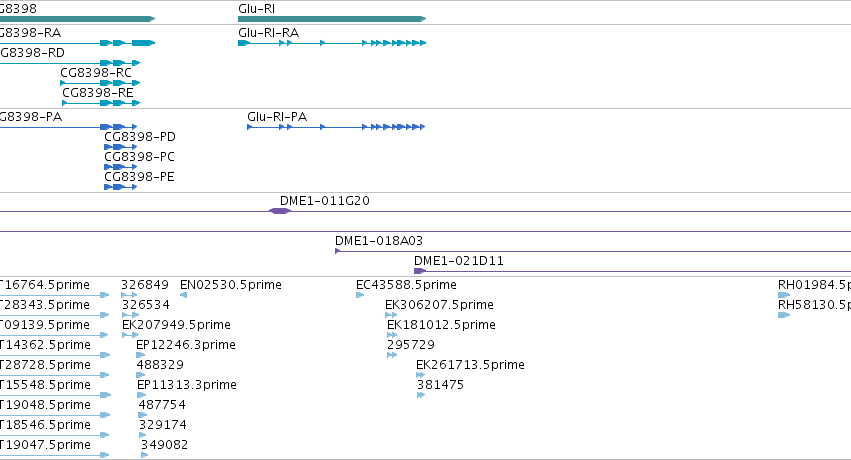
Task: Select the EC43588.5prime EST arrow glyph
Action: click(361, 295)
